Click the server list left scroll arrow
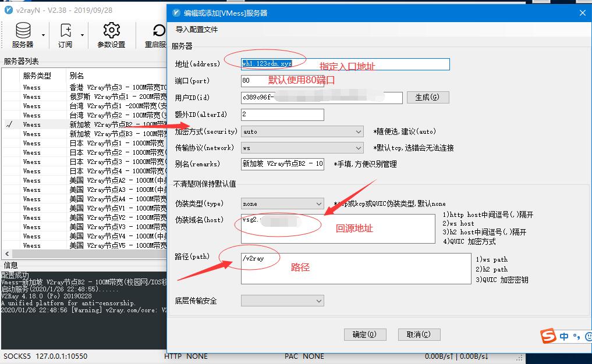This screenshot has height=364, width=592. [x=7, y=254]
